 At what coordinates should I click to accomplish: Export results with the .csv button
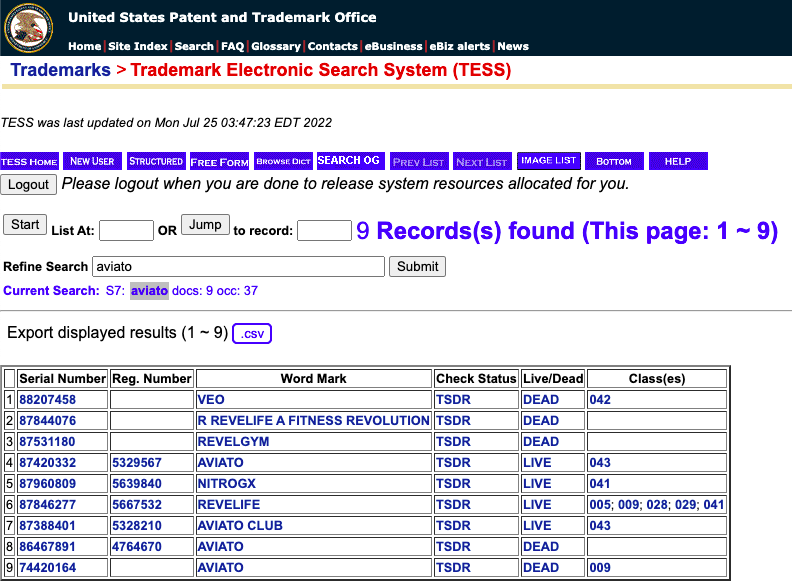252,333
